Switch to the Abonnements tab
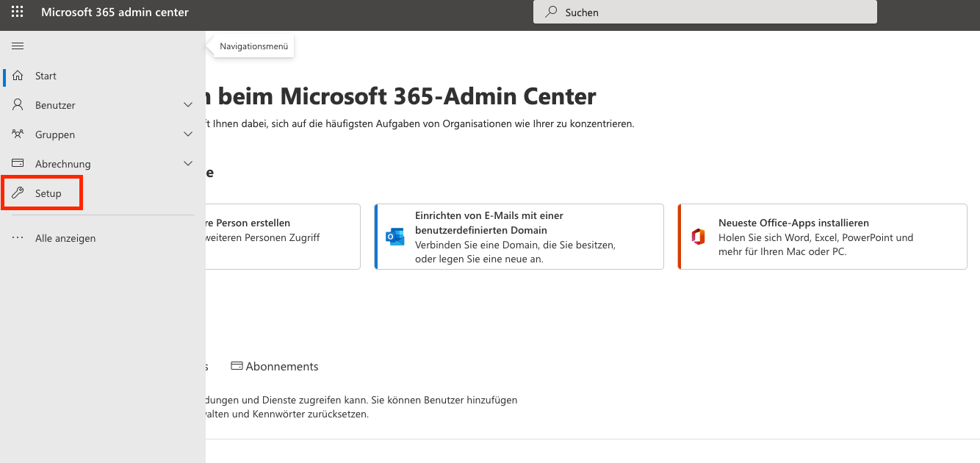The height and width of the screenshot is (463, 980). tap(275, 366)
